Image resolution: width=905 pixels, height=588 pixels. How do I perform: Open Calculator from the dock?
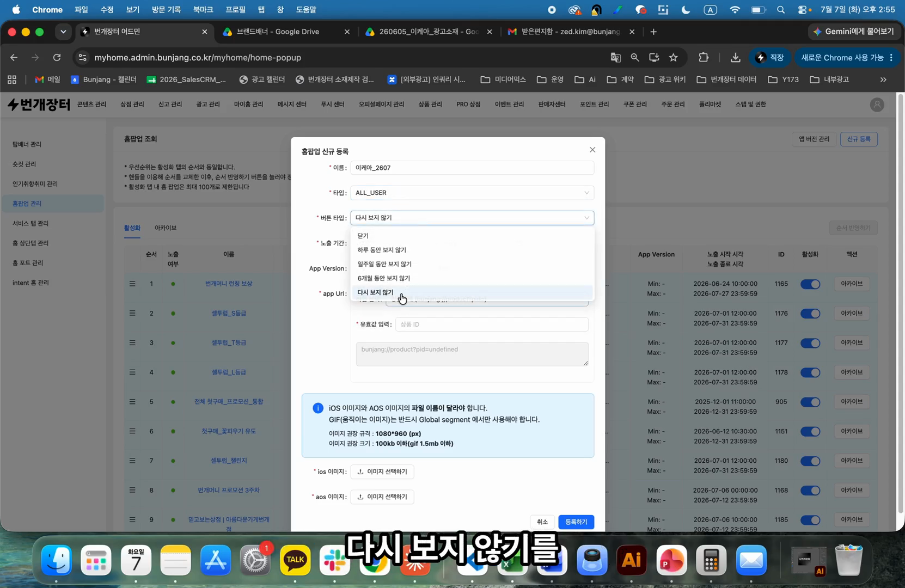click(711, 560)
